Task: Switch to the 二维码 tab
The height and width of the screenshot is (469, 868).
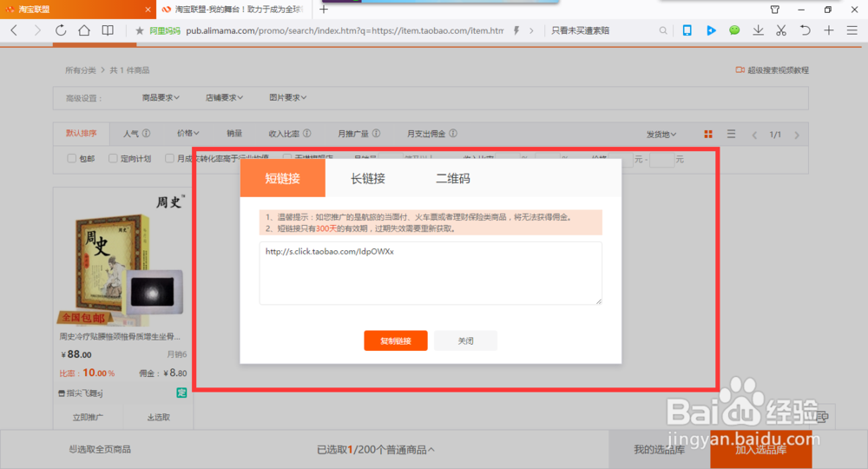Action: point(453,178)
